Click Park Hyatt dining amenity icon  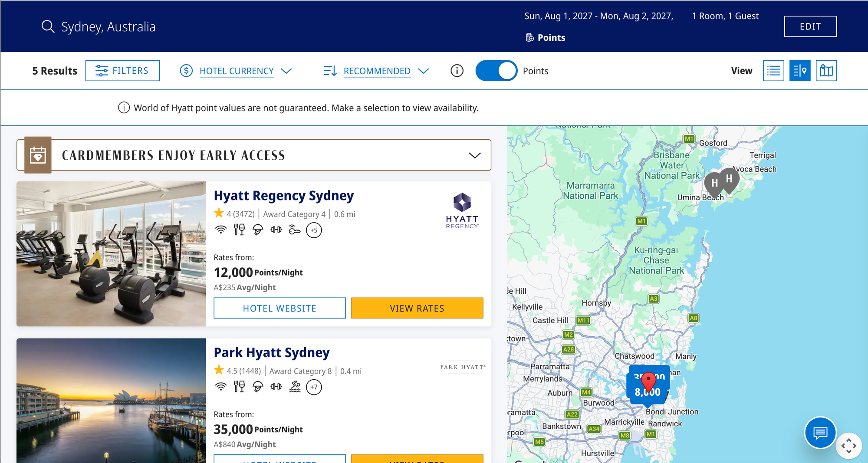coord(239,387)
